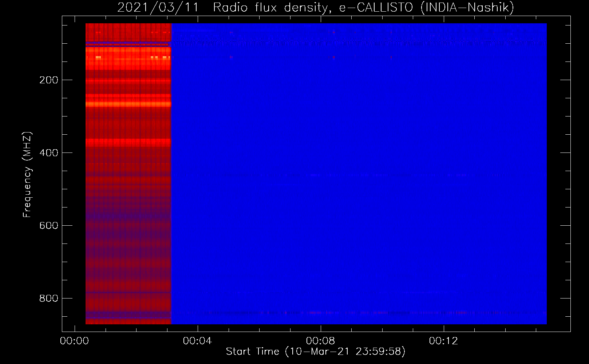Select the '800' frequency axis label
Image resolution: width=589 pixels, height=364 pixels.
pos(49,298)
